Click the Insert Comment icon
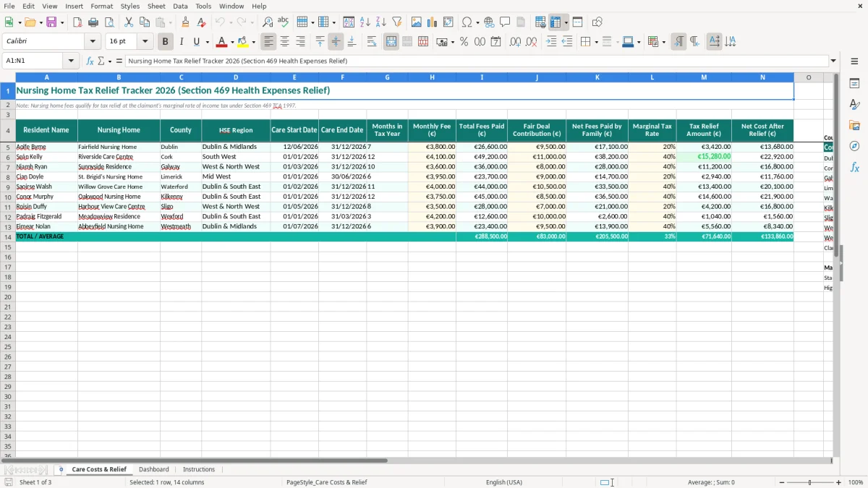The height and width of the screenshot is (488, 868). (x=505, y=22)
